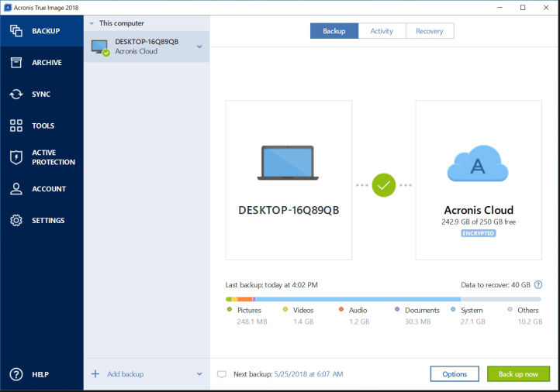Screen dimensions: 560x392
Task: Click the '242.9 GB of 250 GB free' text
Action: 479,222
